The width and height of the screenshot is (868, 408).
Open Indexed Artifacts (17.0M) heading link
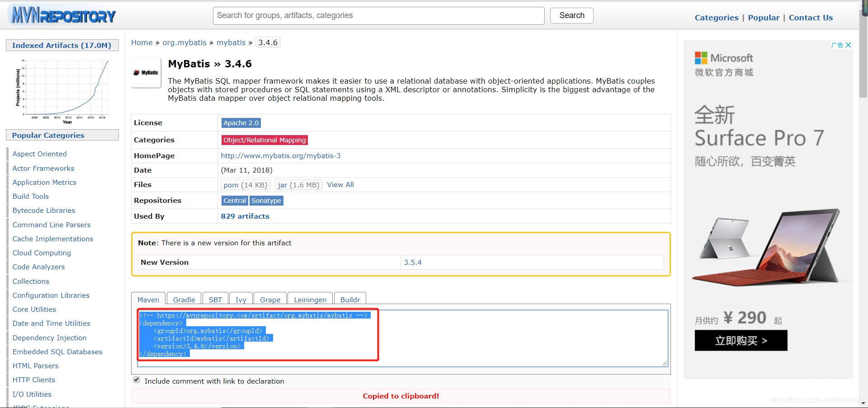click(x=61, y=45)
